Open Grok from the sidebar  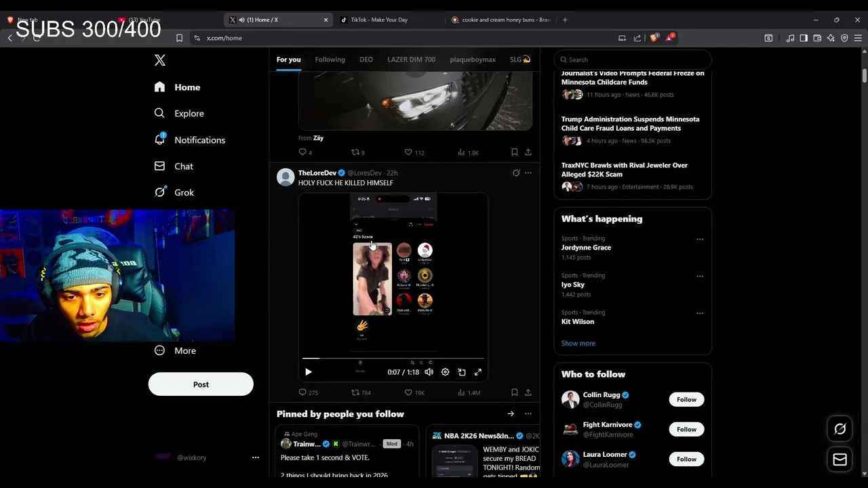[x=159, y=192]
